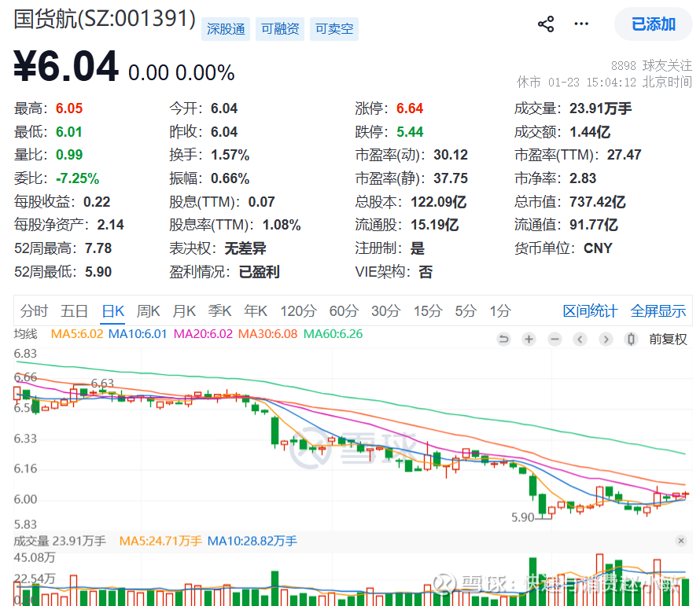
Task: Close the volume indicator panel
Action: [681, 541]
